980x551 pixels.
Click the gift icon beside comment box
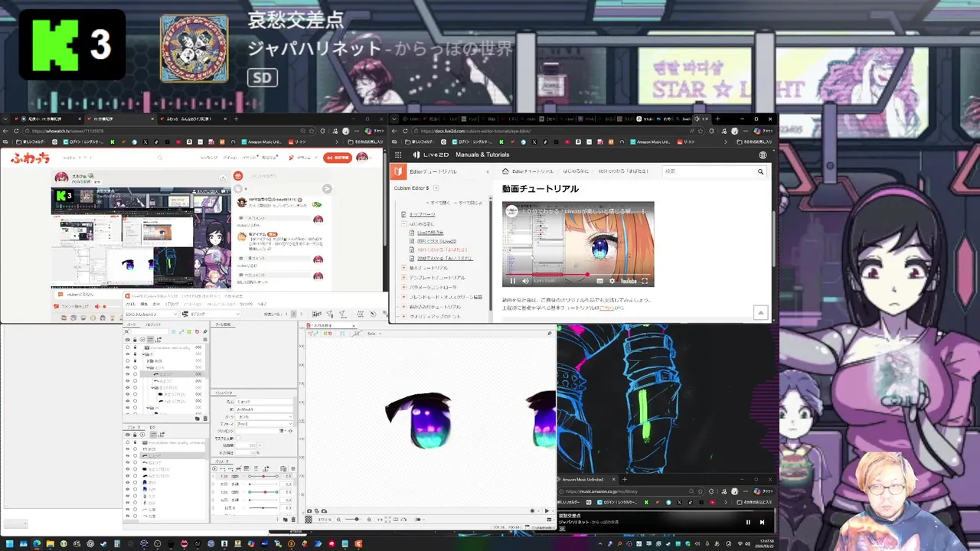pyautogui.click(x=238, y=176)
